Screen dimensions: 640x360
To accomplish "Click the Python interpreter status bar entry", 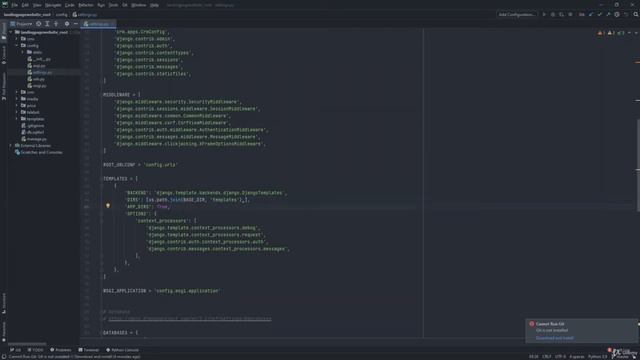I will [598, 357].
